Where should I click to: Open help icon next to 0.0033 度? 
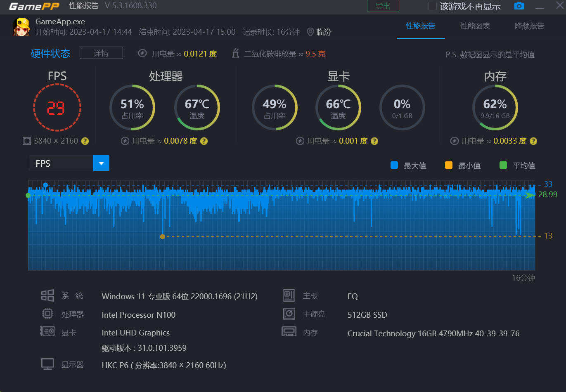(x=533, y=141)
